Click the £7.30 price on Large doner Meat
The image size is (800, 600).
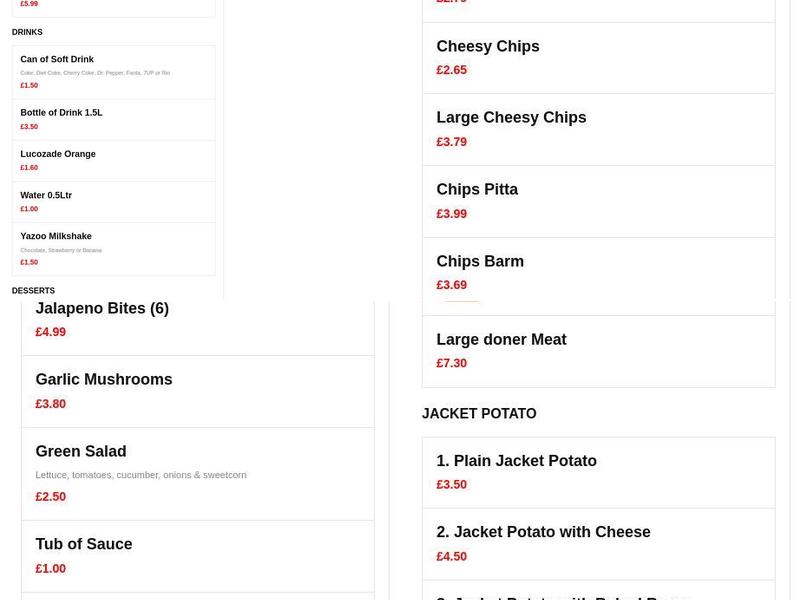[x=451, y=363]
